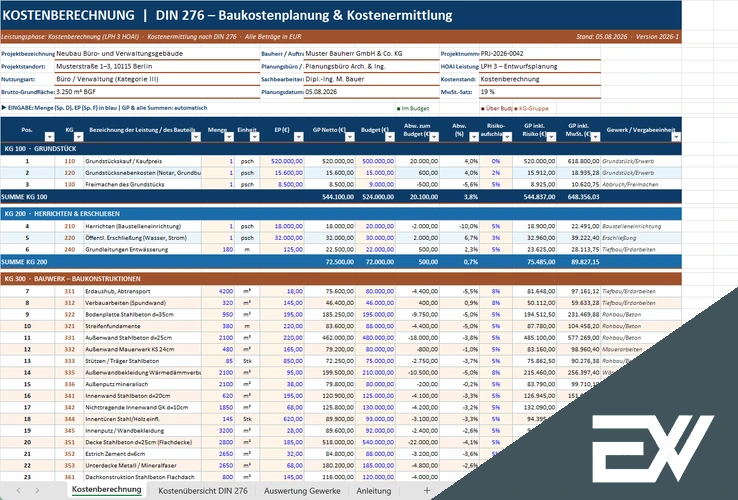
Task: Select cell 'Außenputz mineralisch'
Action: tap(143, 384)
